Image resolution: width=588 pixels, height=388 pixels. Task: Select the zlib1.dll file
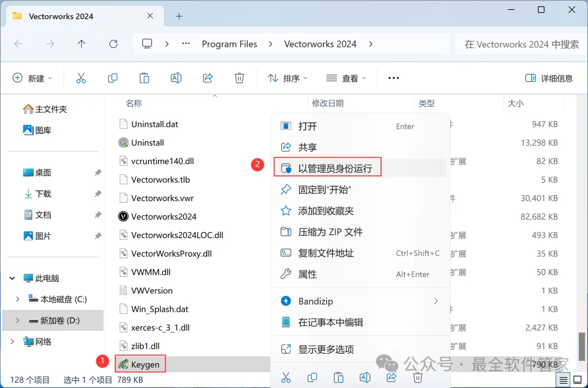(x=140, y=346)
